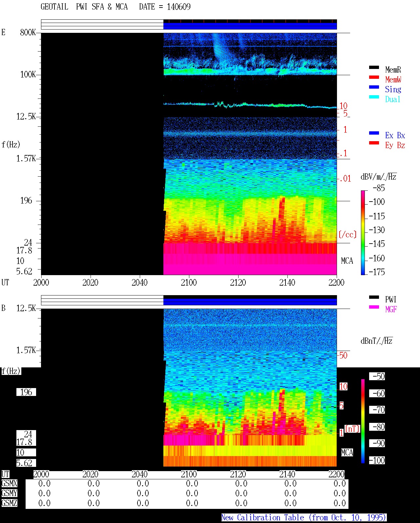
Task: Click the 5.62 label on E panel axis
Action: tap(24, 271)
